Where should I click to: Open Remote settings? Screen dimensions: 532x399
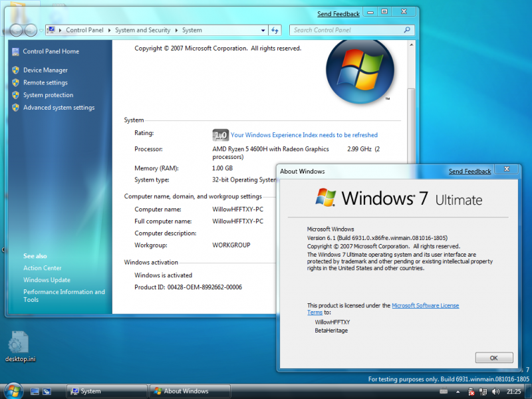pos(45,82)
